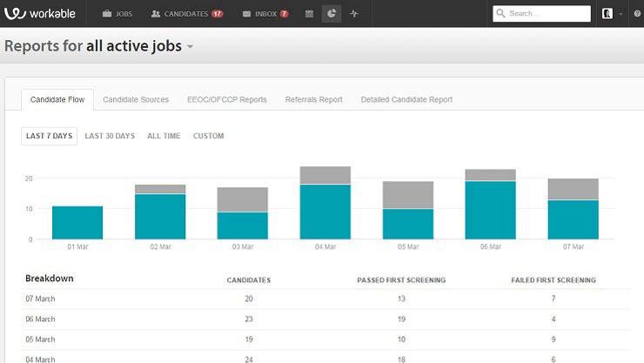Switch to Referrals Report tab

[314, 99]
